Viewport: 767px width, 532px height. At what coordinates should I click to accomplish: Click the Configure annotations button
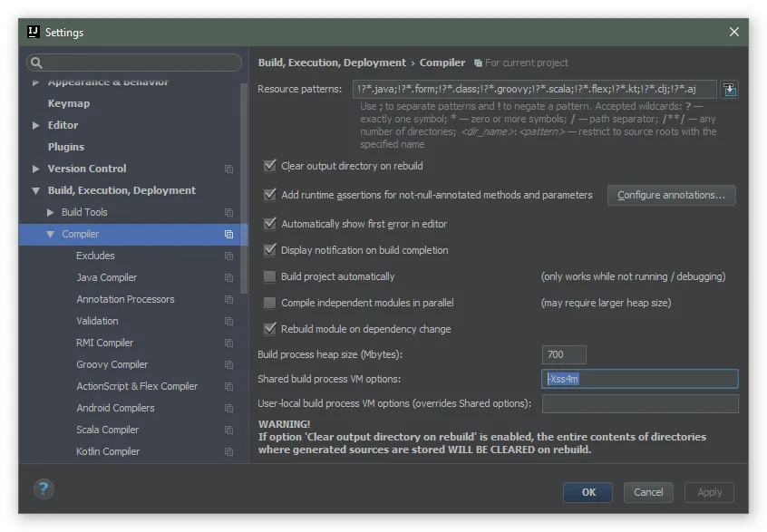click(671, 195)
